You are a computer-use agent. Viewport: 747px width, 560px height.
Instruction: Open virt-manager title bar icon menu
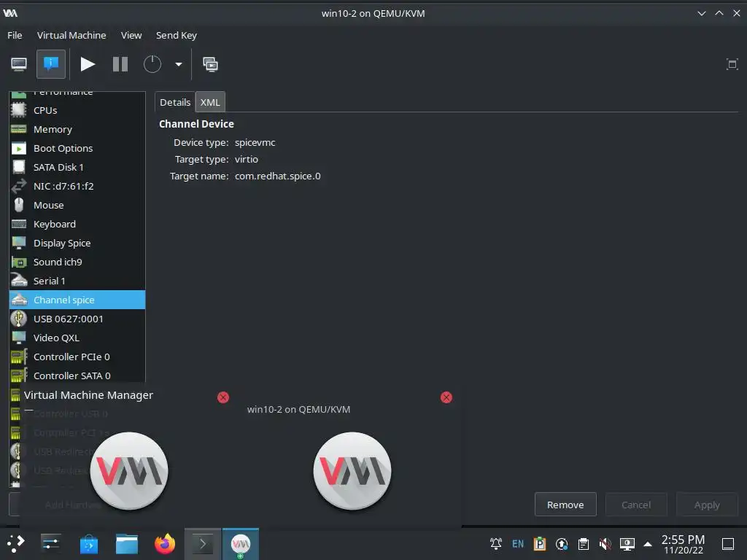pos(10,13)
